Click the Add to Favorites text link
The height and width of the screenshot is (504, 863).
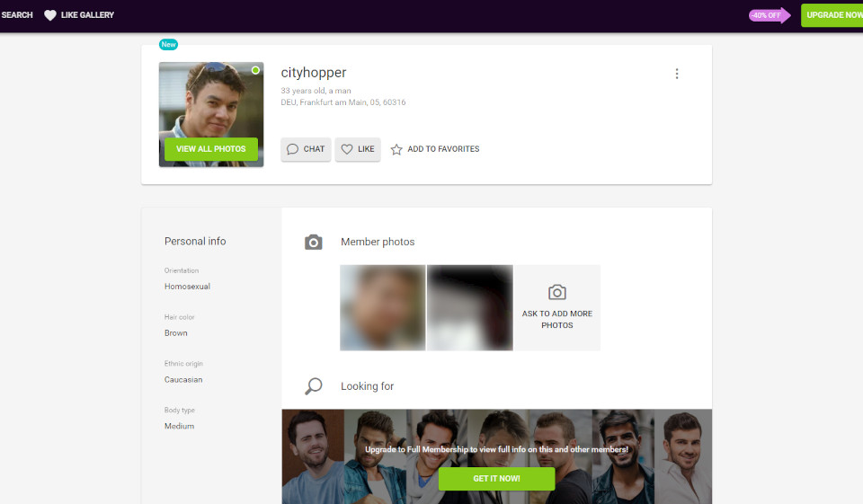[443, 149]
